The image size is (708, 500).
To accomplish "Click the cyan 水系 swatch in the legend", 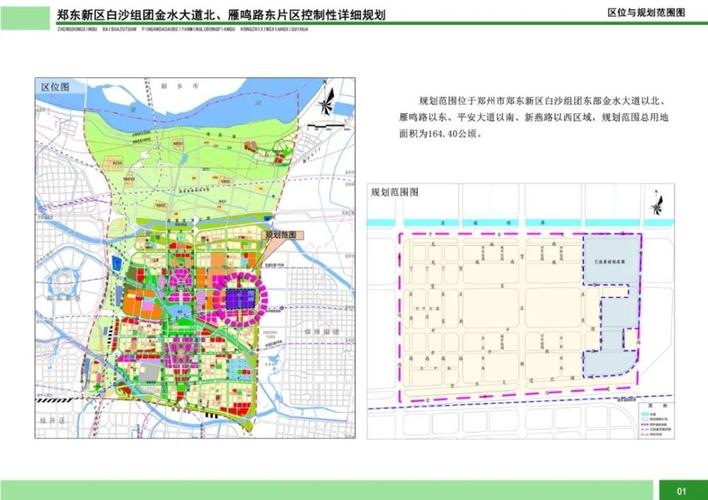I will (x=647, y=414).
